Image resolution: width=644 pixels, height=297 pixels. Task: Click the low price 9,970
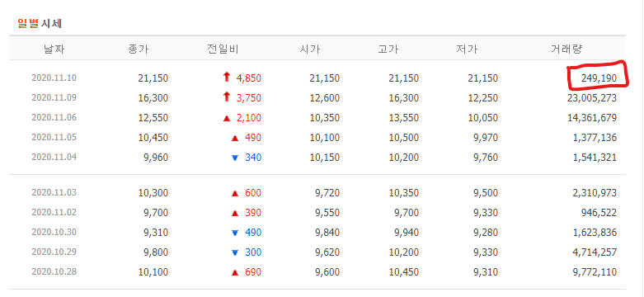(x=486, y=137)
